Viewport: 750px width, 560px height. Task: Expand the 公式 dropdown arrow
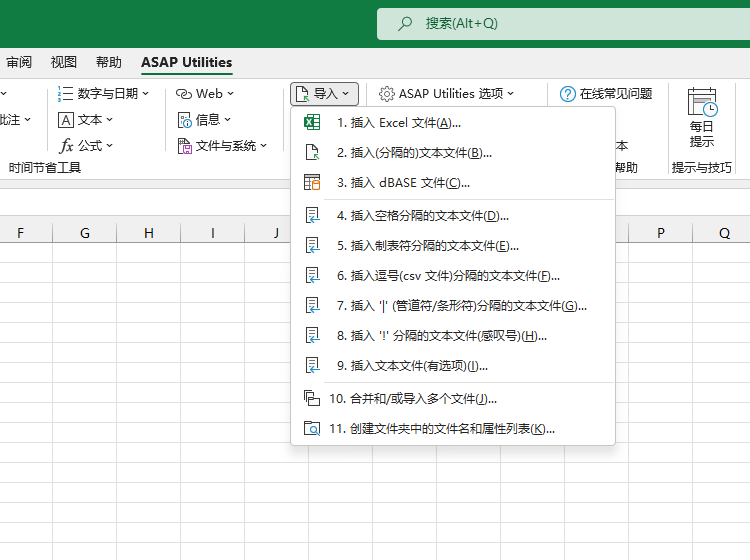click(x=110, y=145)
